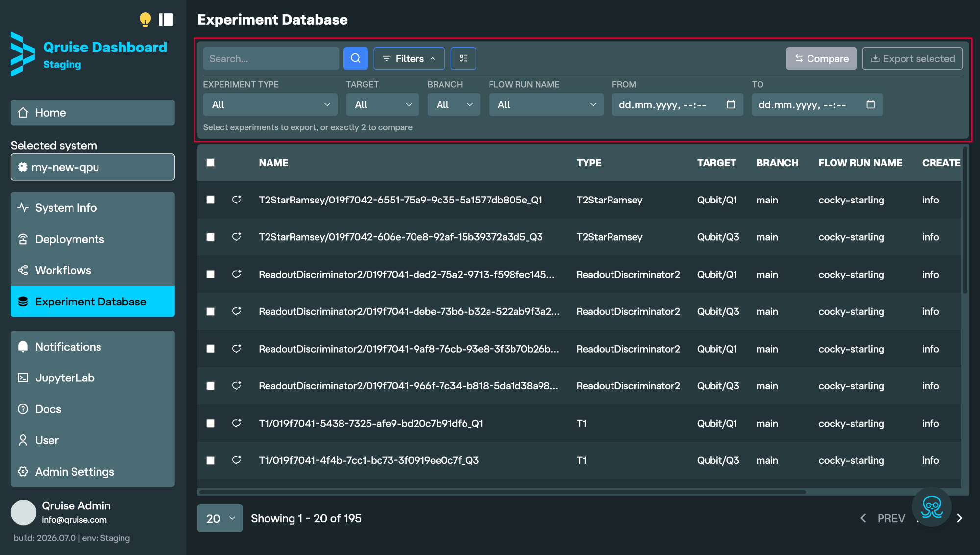Check the ReadoutDiscriminator2 debe row checkbox

pos(210,312)
